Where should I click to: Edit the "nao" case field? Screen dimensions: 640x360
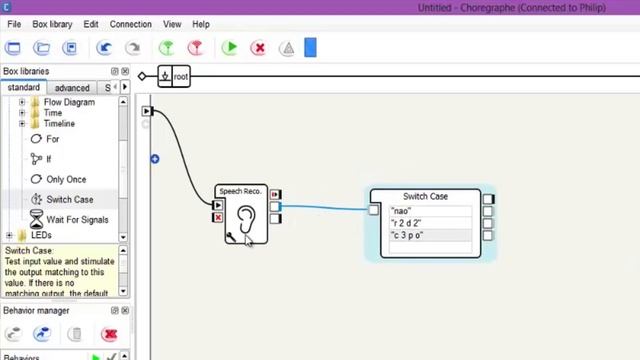pos(430,211)
